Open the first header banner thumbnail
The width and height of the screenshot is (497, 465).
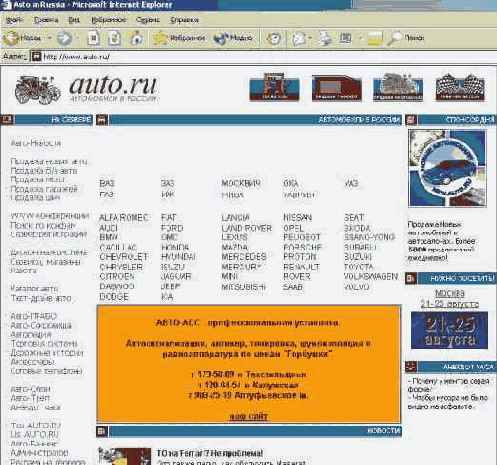tap(274, 87)
